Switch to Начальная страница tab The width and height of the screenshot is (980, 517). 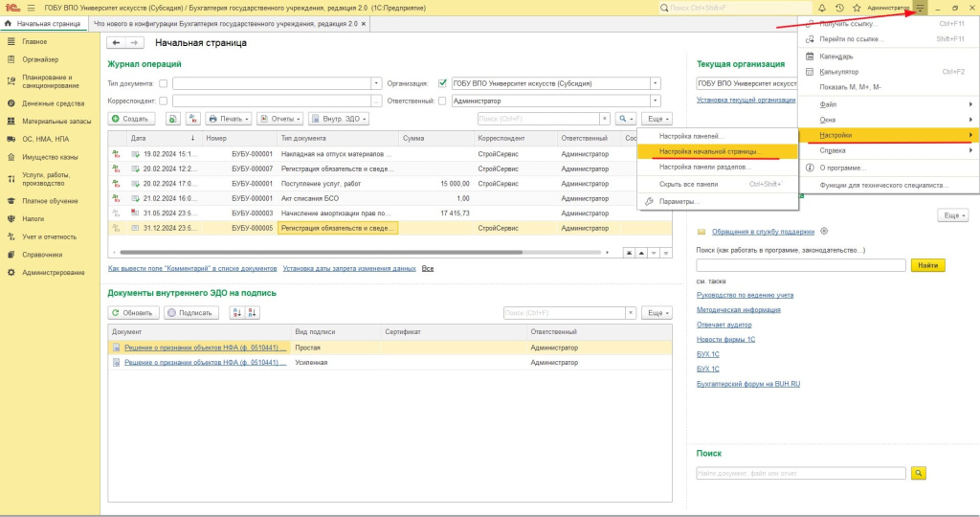click(x=43, y=24)
